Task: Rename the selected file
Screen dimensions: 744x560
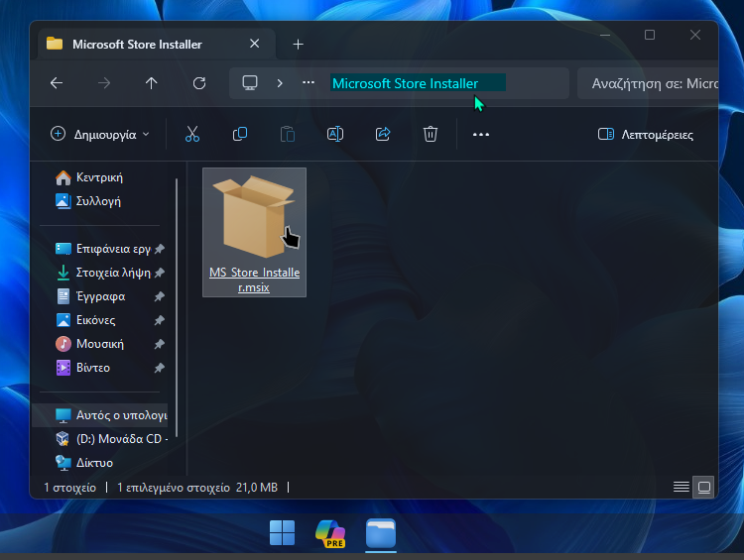Action: click(x=335, y=134)
